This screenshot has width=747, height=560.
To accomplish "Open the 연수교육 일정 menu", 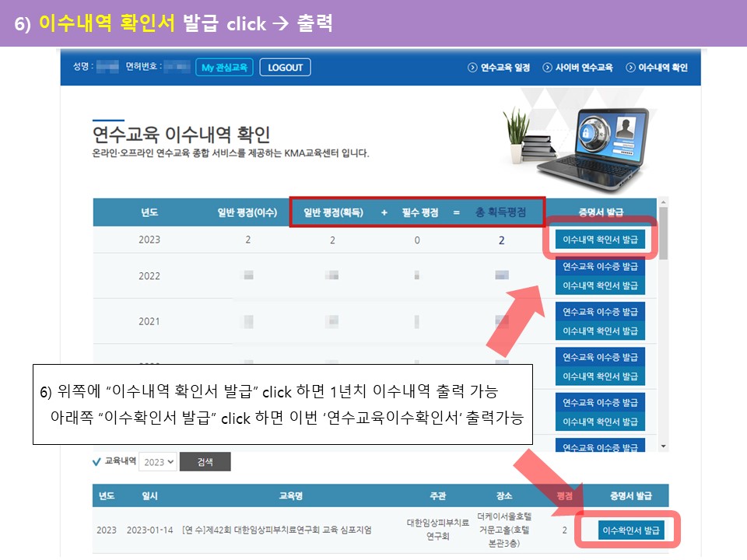I will [x=505, y=68].
